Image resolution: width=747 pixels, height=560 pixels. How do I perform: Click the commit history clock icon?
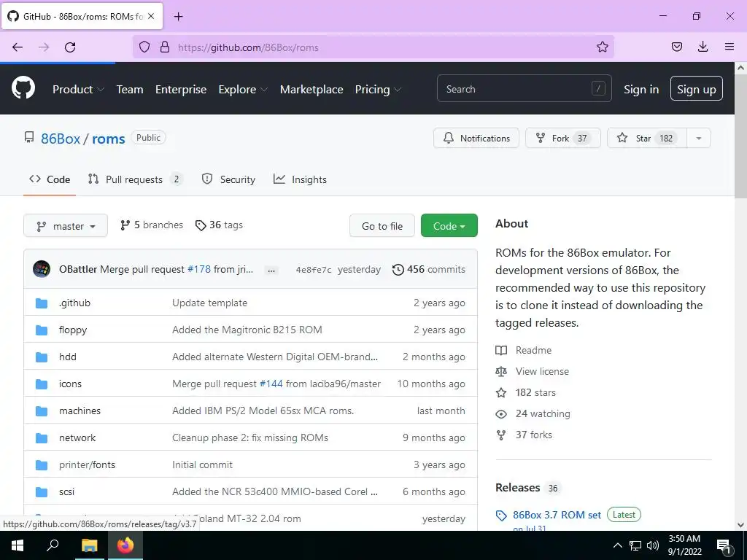[398, 270]
